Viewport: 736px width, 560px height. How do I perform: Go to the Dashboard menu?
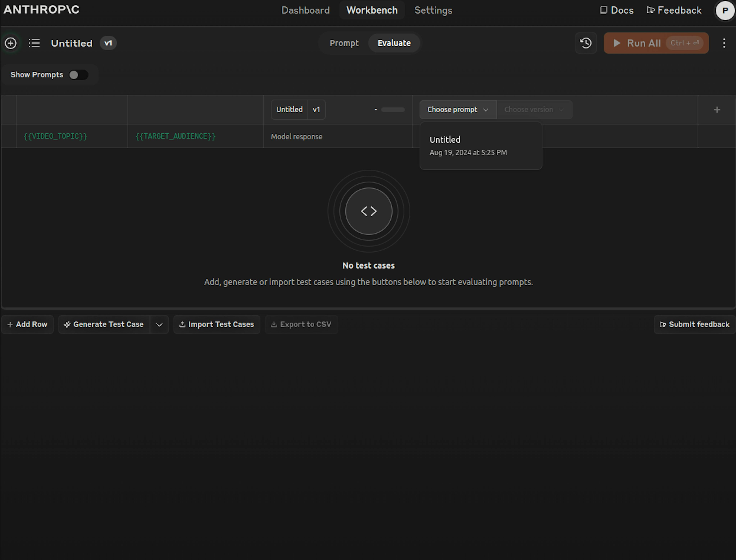tap(305, 10)
